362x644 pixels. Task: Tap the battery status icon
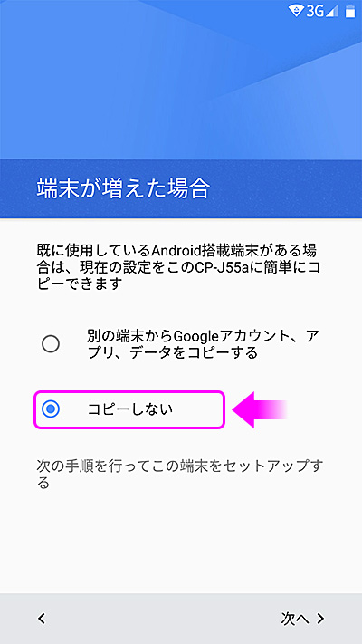[x=350, y=11]
